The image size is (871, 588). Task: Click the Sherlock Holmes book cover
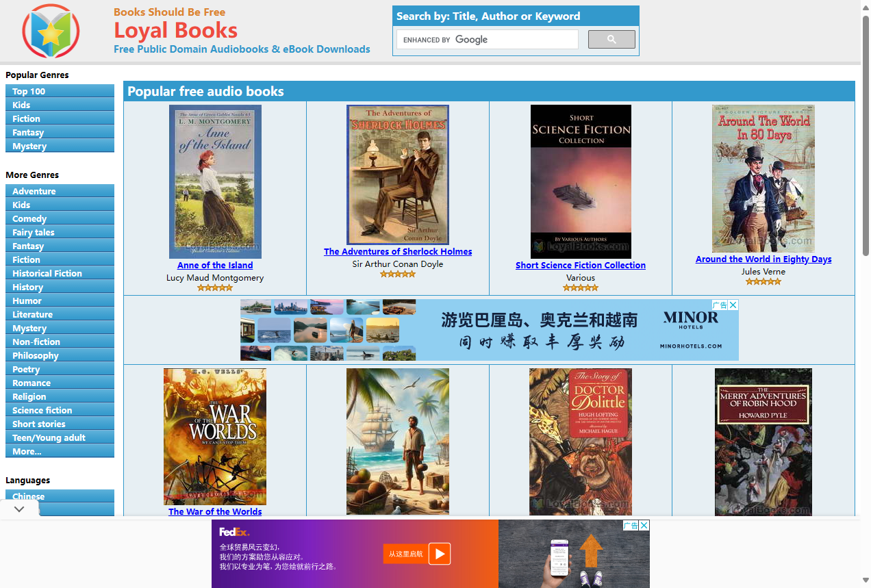(x=398, y=174)
